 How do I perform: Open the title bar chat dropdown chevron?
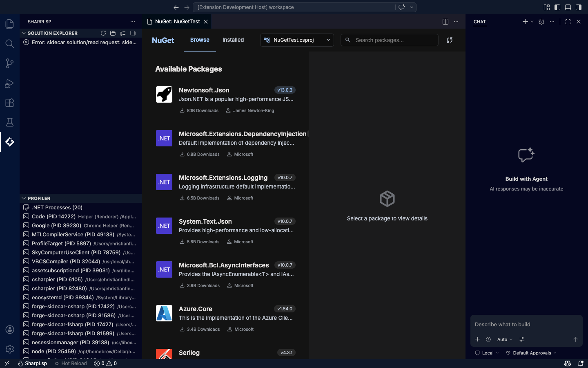tap(412, 7)
